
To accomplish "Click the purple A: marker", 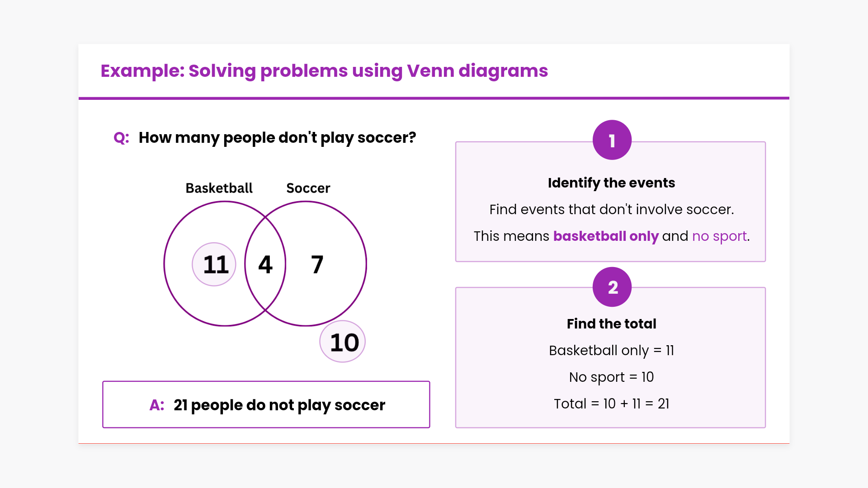I will (157, 405).
